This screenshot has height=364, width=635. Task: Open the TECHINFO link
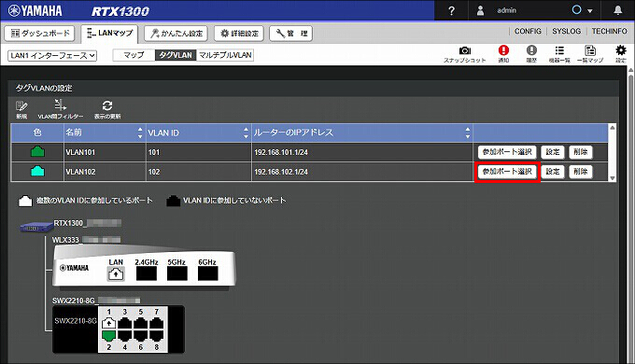pos(609,31)
